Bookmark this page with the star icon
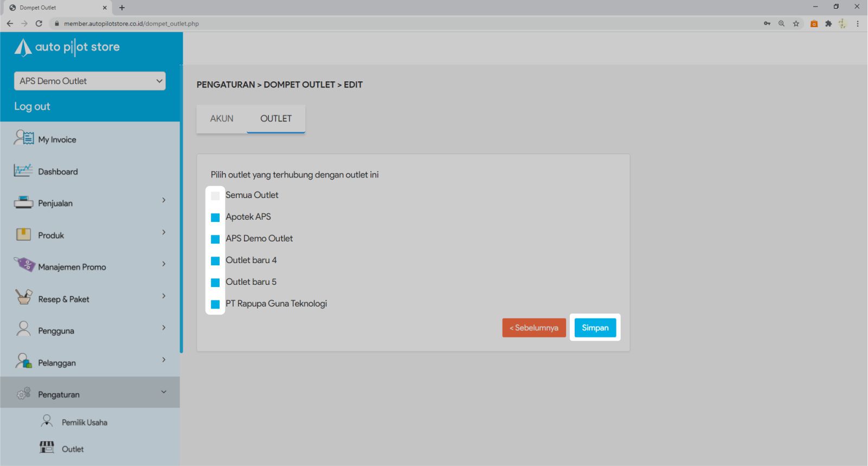The width and height of the screenshot is (868, 466). [x=796, y=23]
